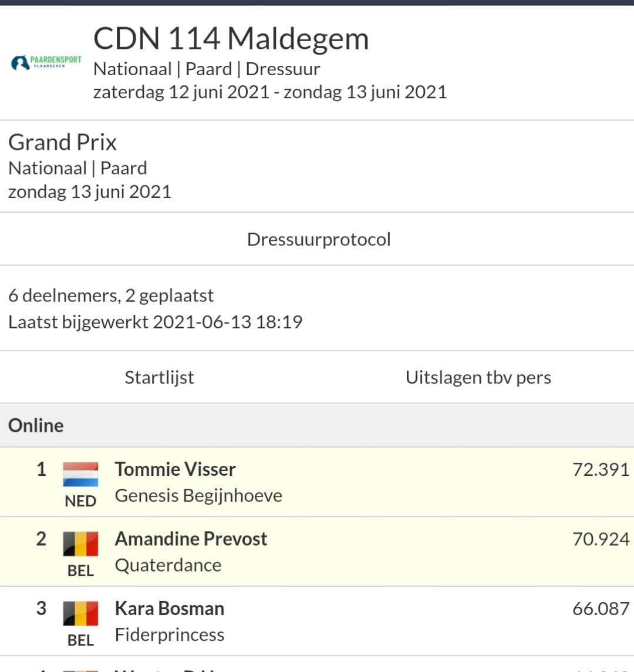This screenshot has height=672, width=634.
Task: Click the score 72.391
Action: point(601,470)
